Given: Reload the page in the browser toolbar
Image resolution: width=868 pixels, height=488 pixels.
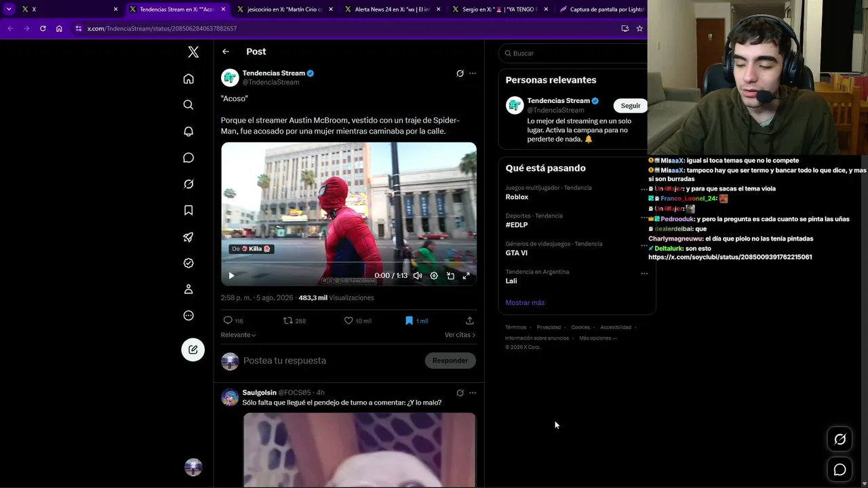Looking at the screenshot, I should click(43, 28).
